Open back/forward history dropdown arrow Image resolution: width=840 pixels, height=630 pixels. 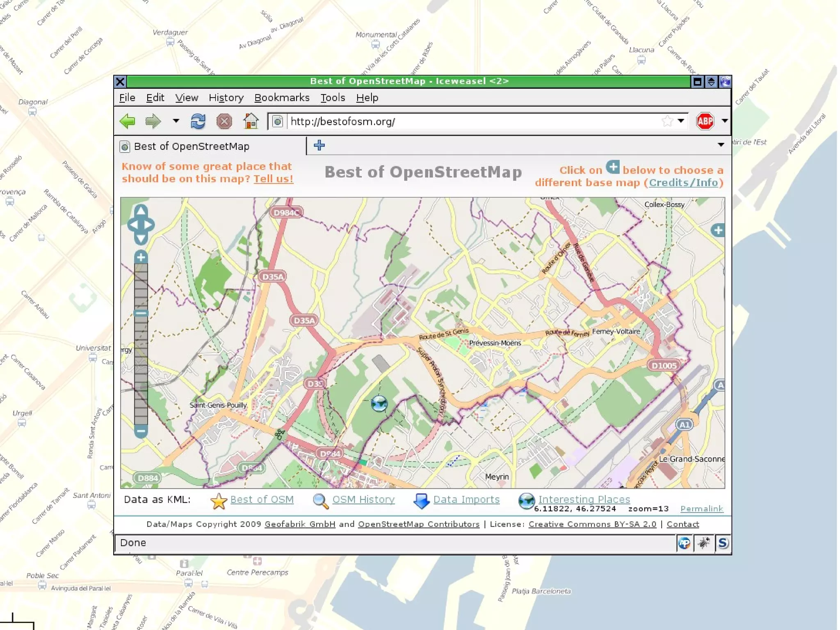(x=176, y=121)
